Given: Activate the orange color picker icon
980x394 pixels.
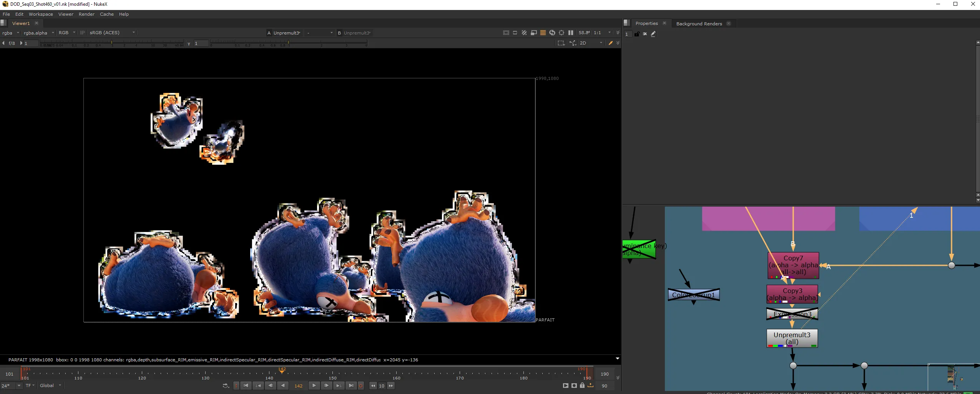Looking at the screenshot, I should 610,43.
